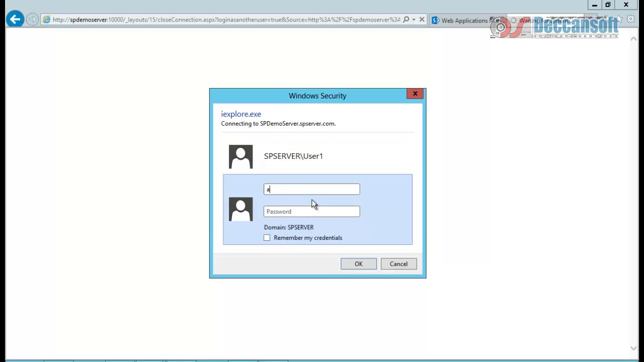This screenshot has height=362, width=644.
Task: Restore down the Internet Explorer window
Action: [608, 5]
